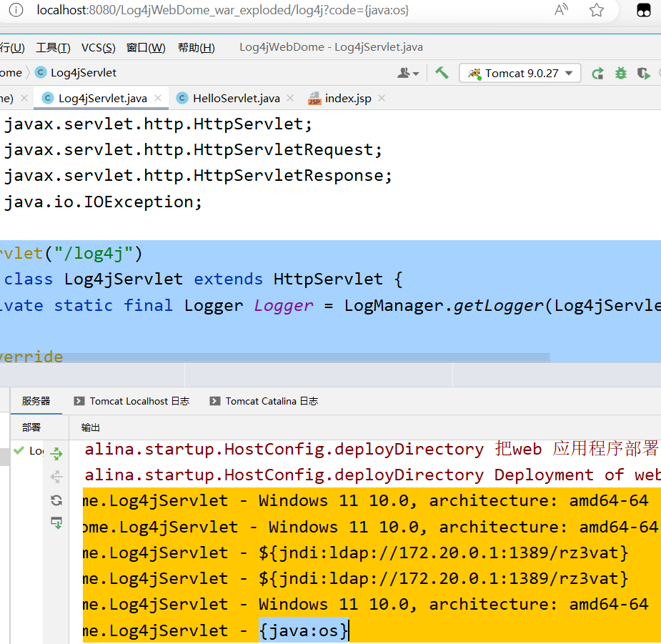Click the "/log4j" annotation string in code
661x644 pixels.
[x=92, y=254]
